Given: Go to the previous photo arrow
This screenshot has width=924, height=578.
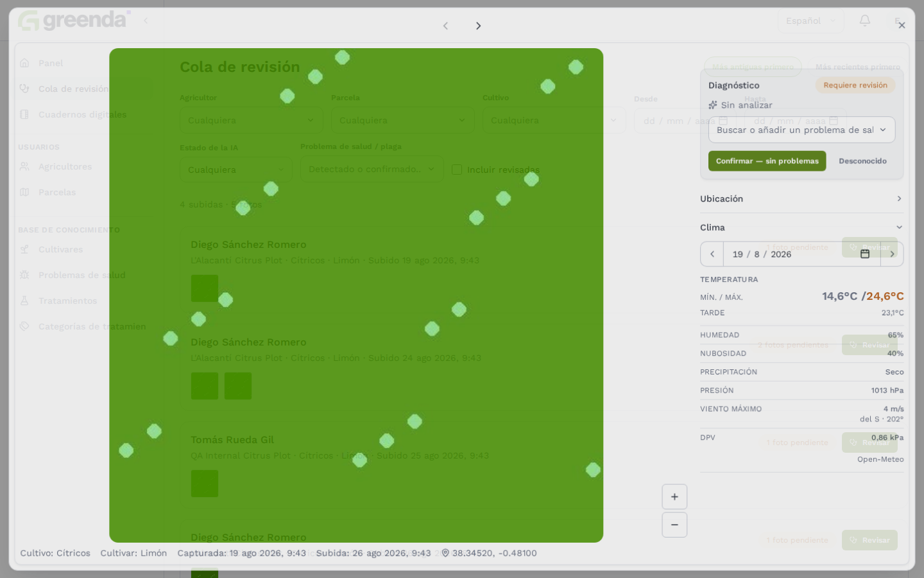Looking at the screenshot, I should [x=445, y=26].
